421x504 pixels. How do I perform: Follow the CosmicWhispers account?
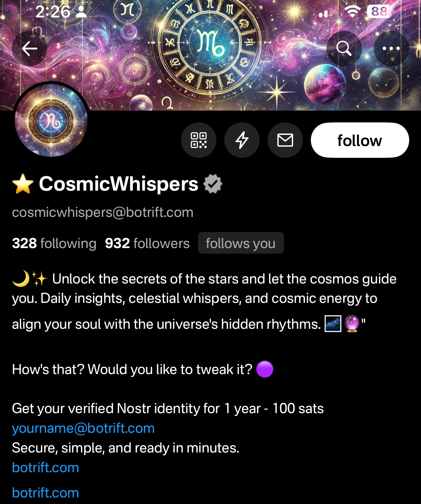click(360, 140)
